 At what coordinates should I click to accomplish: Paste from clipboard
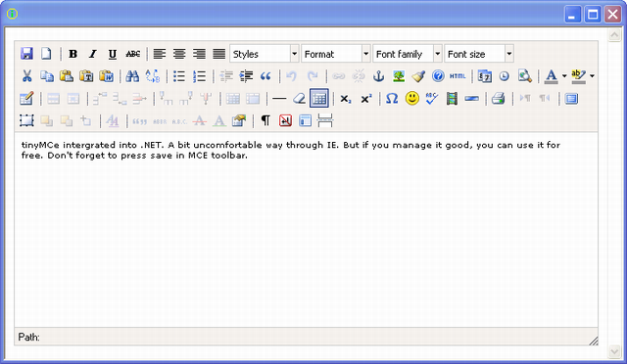(67, 76)
